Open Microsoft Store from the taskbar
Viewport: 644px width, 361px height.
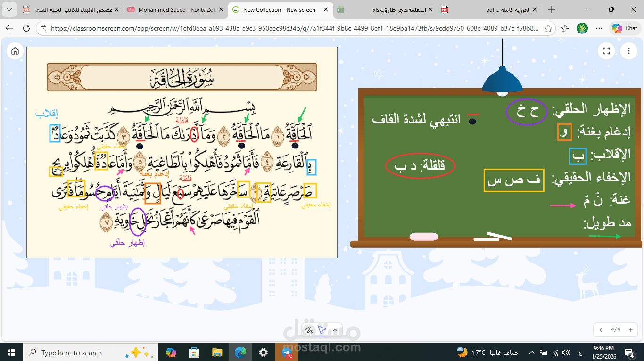click(194, 353)
